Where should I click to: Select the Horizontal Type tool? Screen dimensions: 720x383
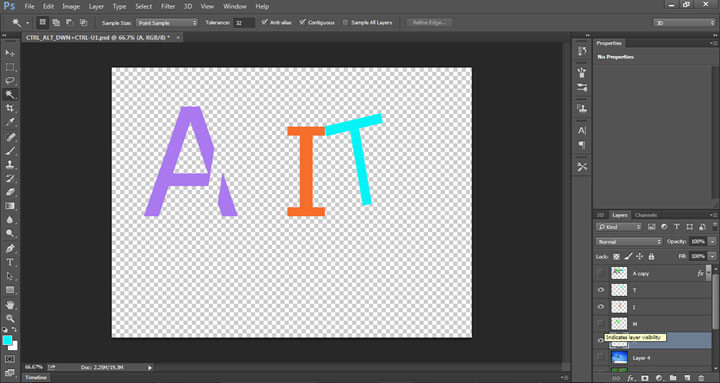(x=10, y=262)
